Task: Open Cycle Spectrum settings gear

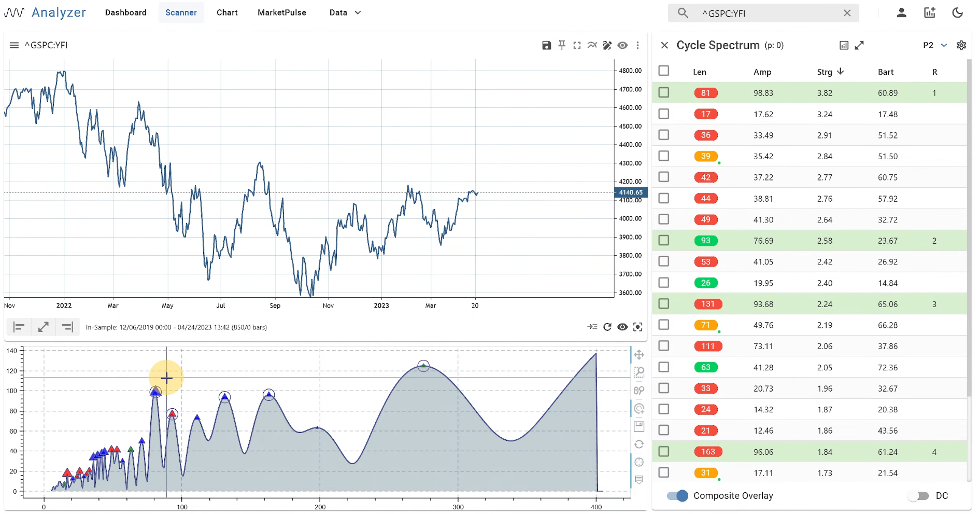Action: pyautogui.click(x=961, y=45)
